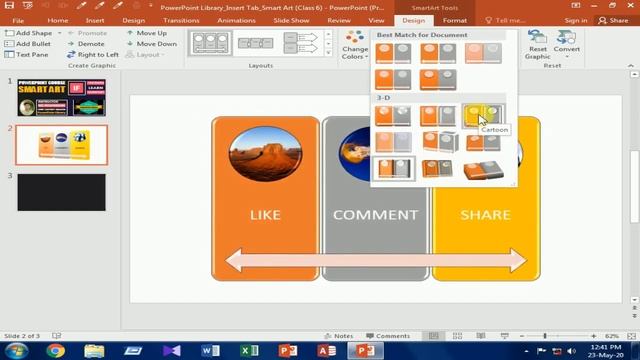
Task: Open the Animations tab
Action: point(236,20)
